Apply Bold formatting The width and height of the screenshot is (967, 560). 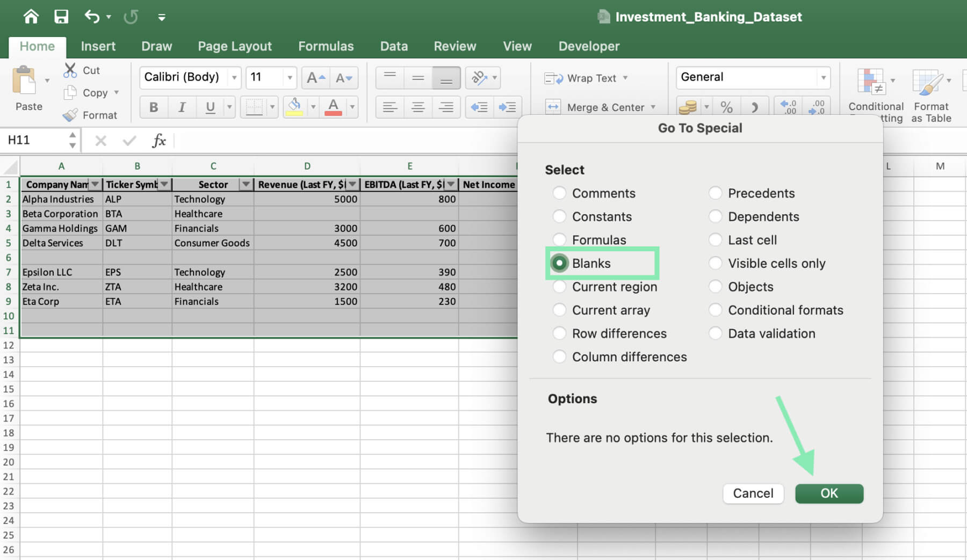pyautogui.click(x=154, y=106)
